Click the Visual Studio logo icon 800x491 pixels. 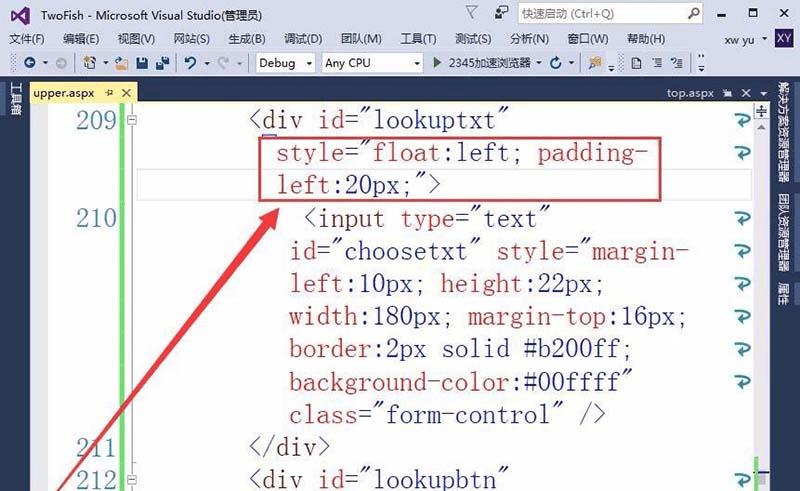pyautogui.click(x=20, y=16)
